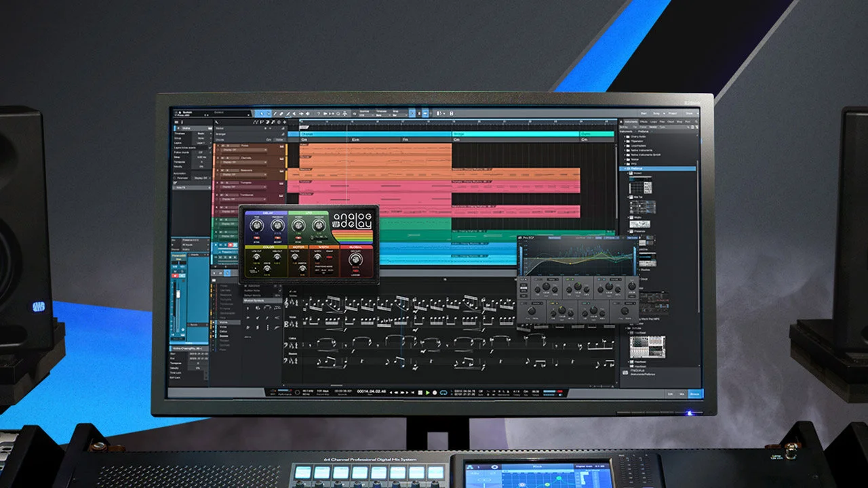Toggle the Delay Sync button in Analog Delay

(256, 238)
